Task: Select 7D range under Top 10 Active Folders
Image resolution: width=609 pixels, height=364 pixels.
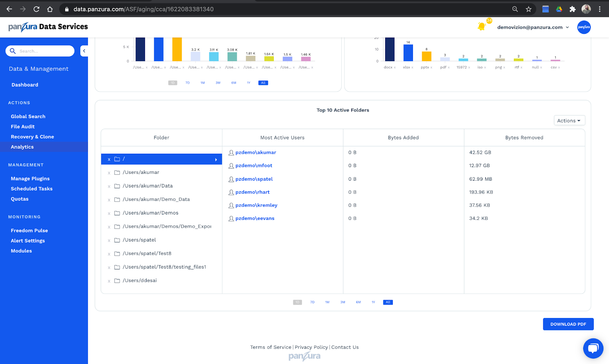Action: [312, 302]
